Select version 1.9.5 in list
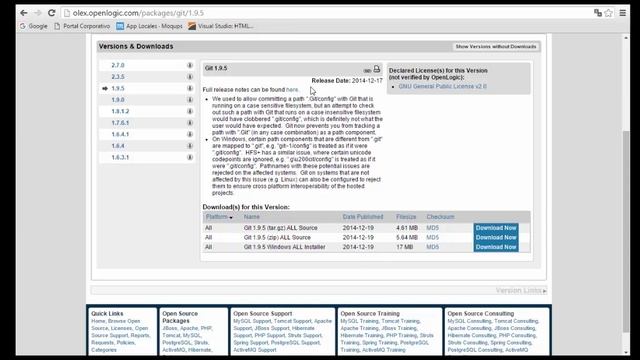The height and width of the screenshot is (360, 640). [x=118, y=88]
